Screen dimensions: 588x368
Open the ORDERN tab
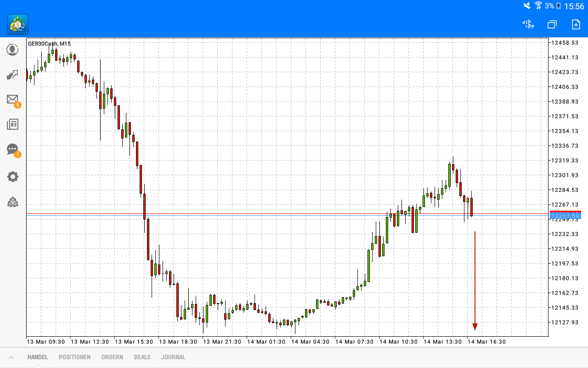point(112,357)
